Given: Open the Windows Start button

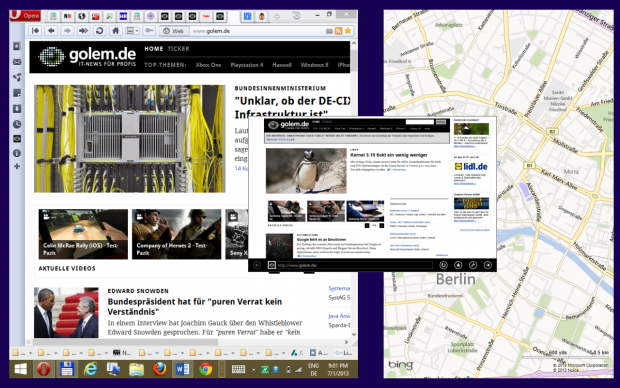Looking at the screenshot, I should pos(21,369).
